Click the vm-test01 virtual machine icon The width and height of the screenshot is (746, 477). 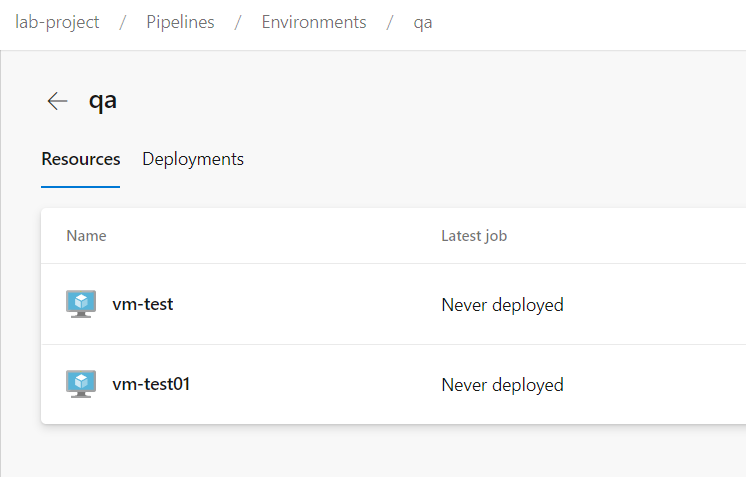[x=81, y=384]
